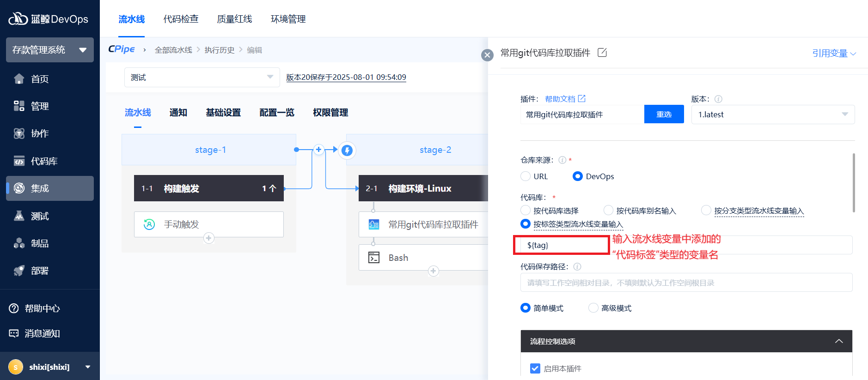Open the 基础设置 pipeline tab
868x380 pixels.
click(x=223, y=113)
